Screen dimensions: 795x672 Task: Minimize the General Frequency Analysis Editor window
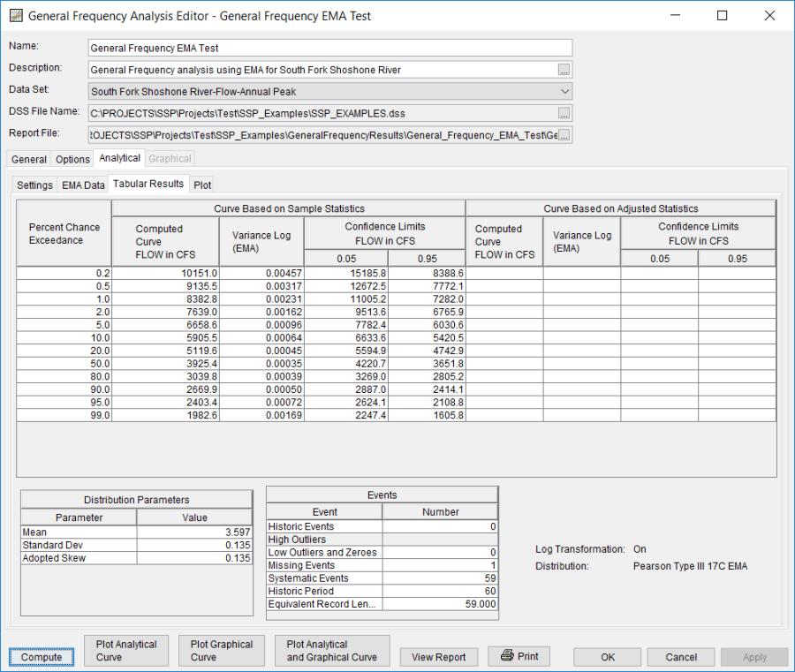pyautogui.click(x=676, y=16)
